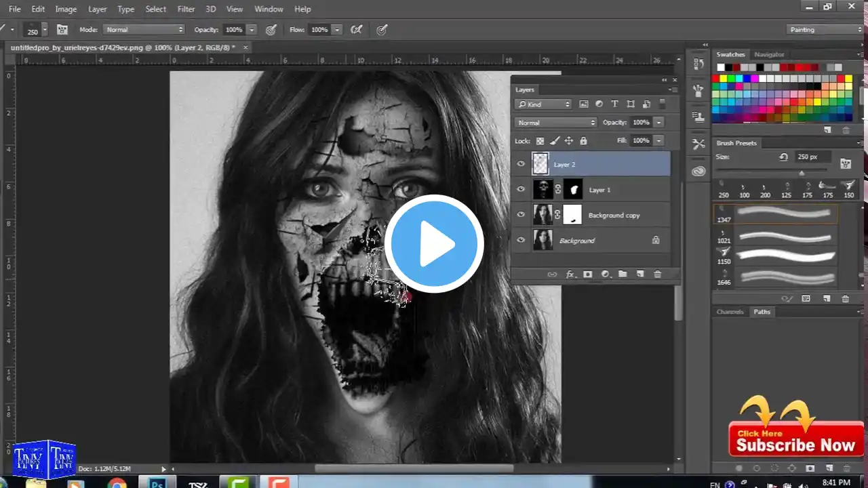868x488 pixels.
Task: Click the fx layer style icon
Action: click(571, 274)
